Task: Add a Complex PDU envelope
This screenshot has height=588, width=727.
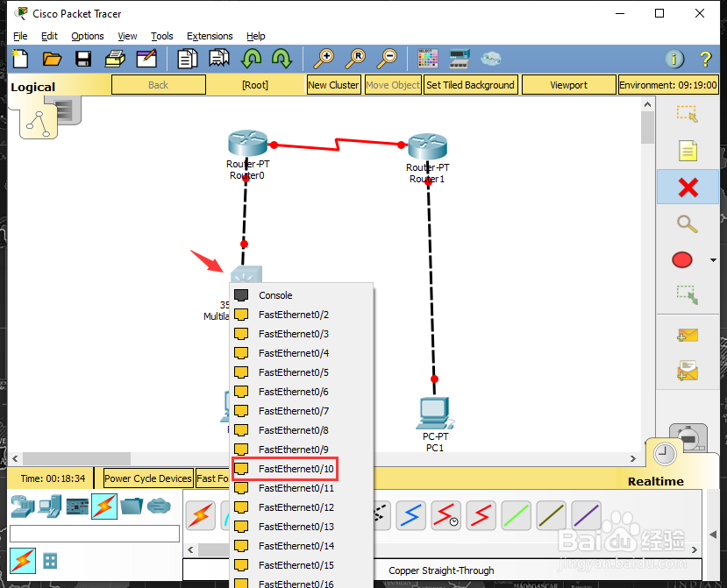Action: pyautogui.click(x=688, y=371)
